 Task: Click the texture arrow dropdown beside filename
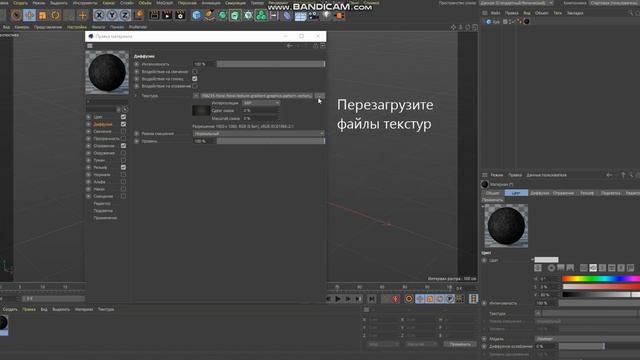coord(196,96)
